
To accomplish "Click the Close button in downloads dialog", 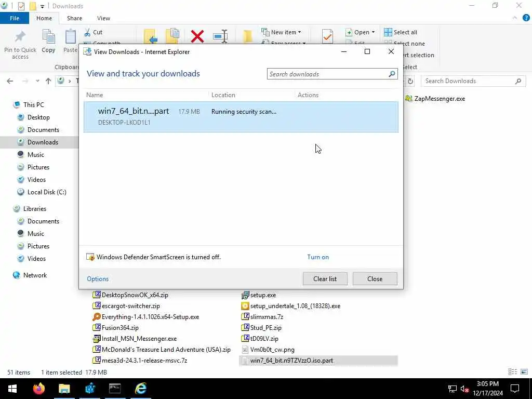I will 375,279.
